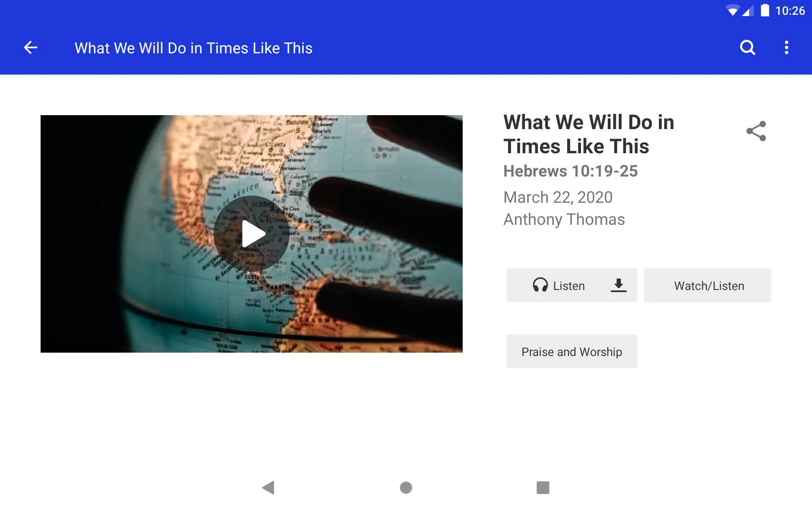Viewport: 812px width, 508px height.
Task: Tap the Anthony Thomas speaker name
Action: (x=564, y=219)
